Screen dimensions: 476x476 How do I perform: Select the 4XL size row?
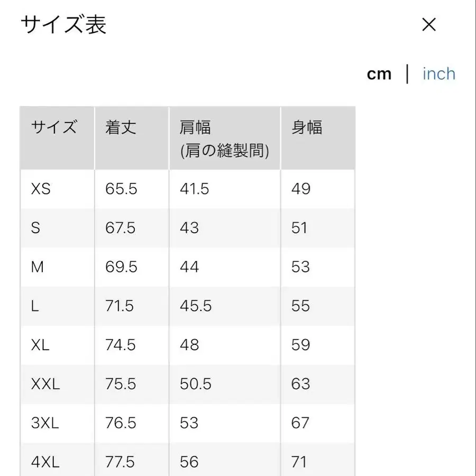(x=44, y=461)
